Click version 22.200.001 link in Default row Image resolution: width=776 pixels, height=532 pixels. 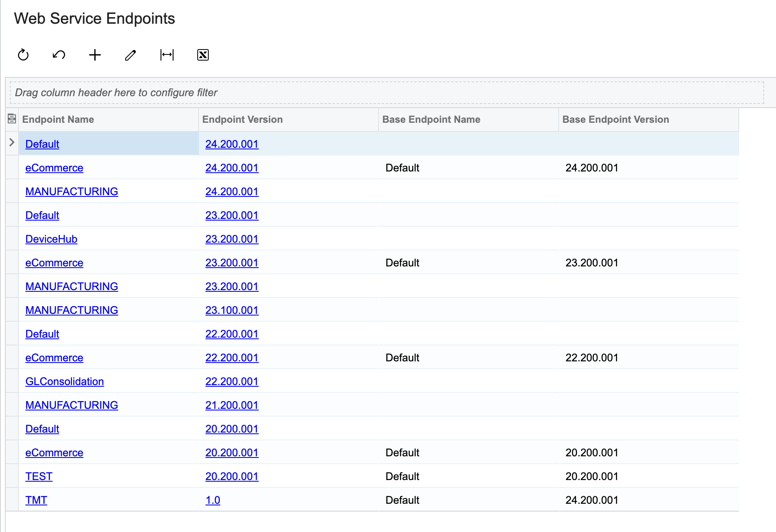pyautogui.click(x=232, y=334)
